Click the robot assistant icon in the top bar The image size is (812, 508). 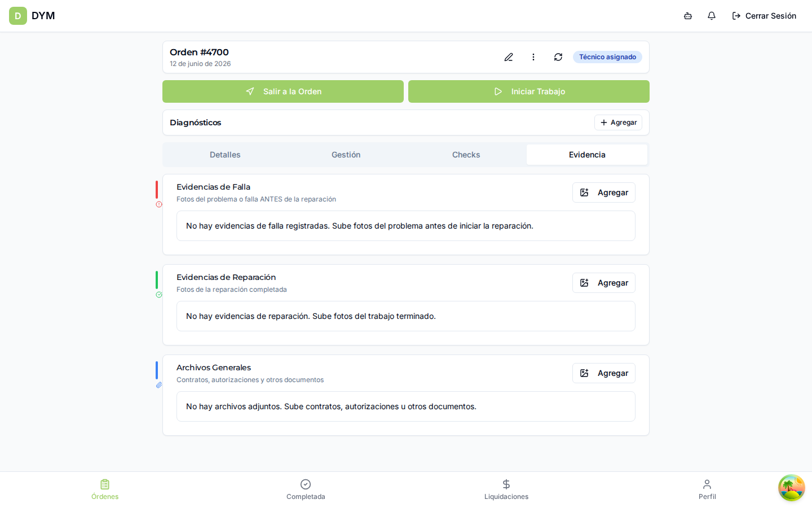[x=688, y=16]
